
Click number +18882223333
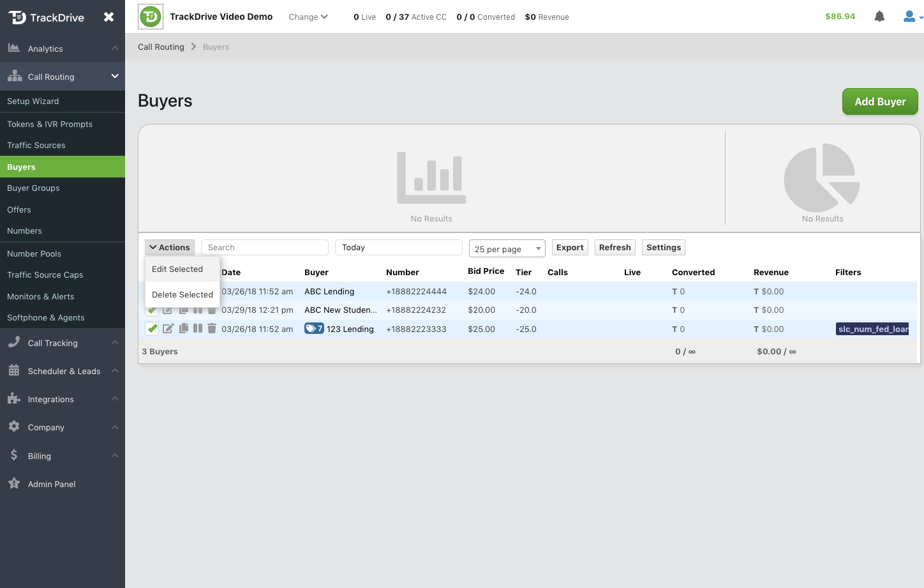[416, 329]
